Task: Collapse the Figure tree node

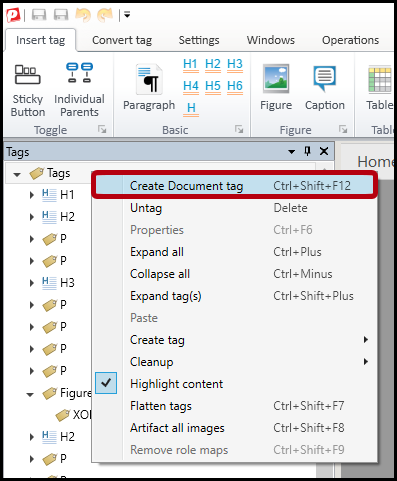Action: (30, 394)
